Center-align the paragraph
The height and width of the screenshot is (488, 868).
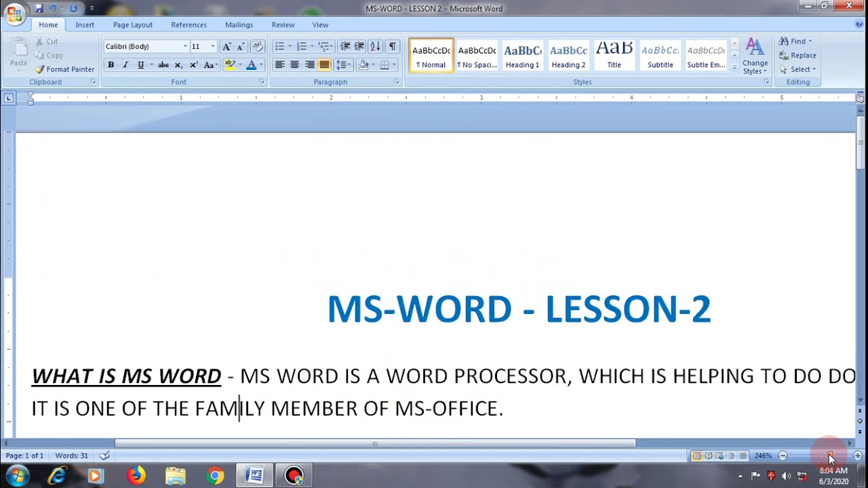294,65
